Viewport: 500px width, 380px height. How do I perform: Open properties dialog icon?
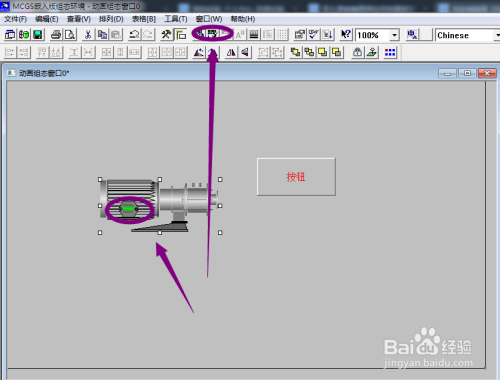click(300, 34)
